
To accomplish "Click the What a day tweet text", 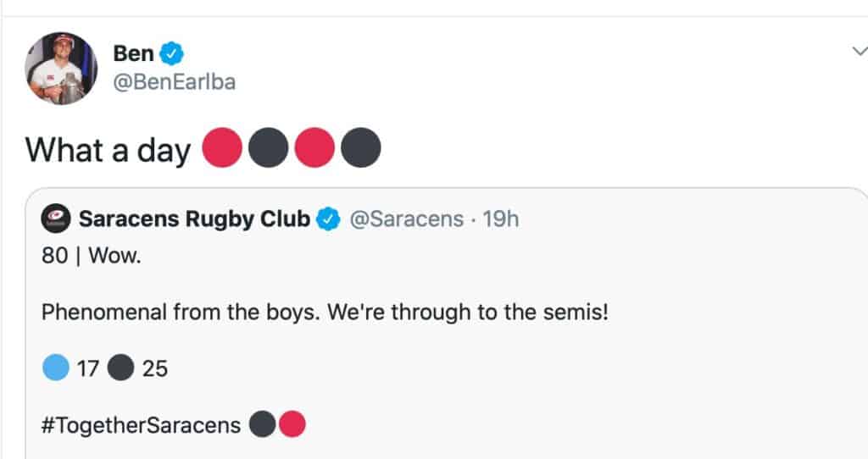I will tap(108, 151).
